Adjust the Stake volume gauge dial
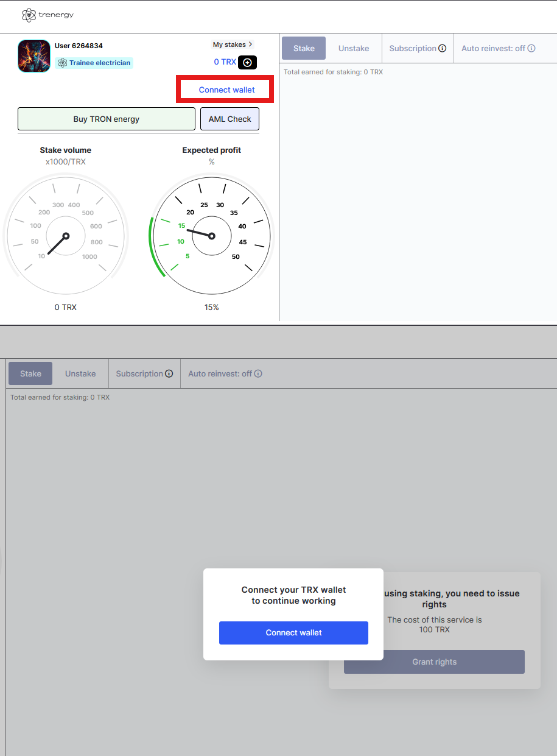 66,236
